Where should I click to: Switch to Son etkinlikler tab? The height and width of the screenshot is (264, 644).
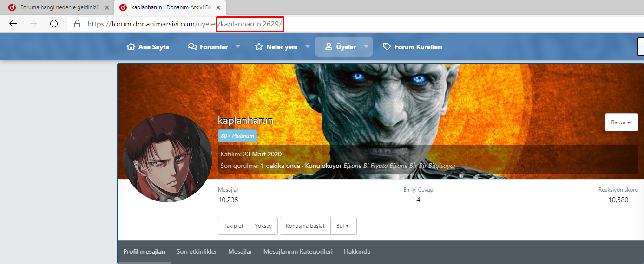pos(197,251)
